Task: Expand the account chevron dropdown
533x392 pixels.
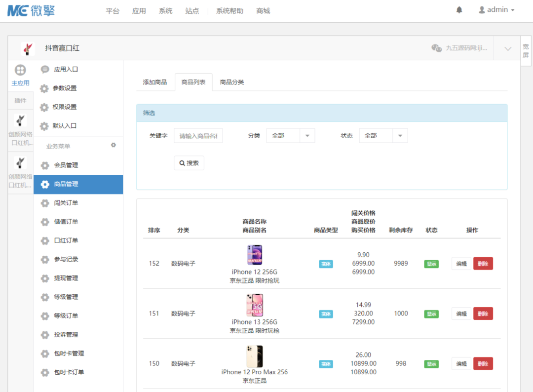Action: coord(507,48)
